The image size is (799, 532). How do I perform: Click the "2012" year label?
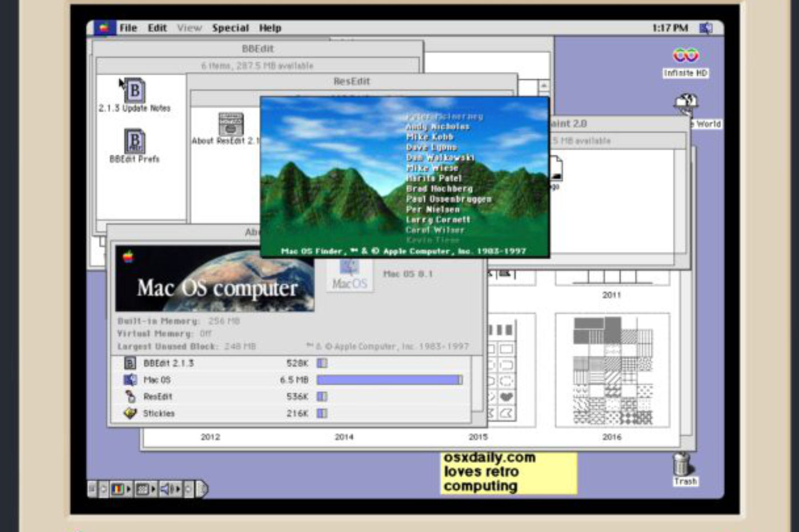pyautogui.click(x=210, y=437)
